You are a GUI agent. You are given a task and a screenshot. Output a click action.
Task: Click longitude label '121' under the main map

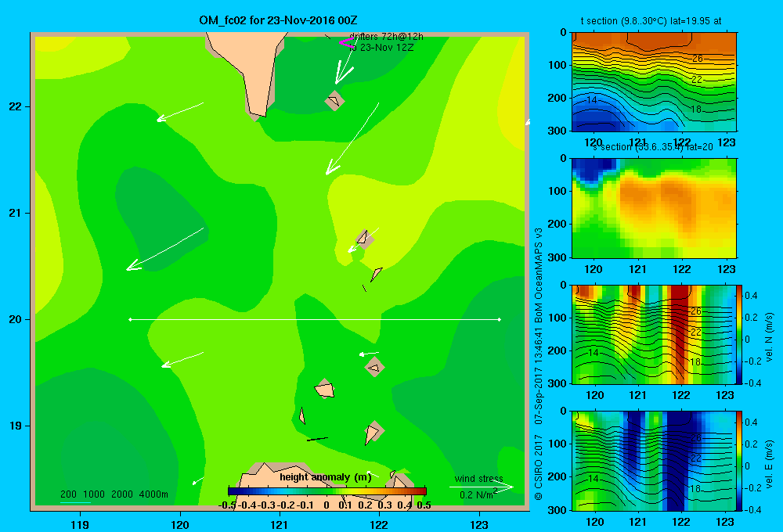[280, 524]
